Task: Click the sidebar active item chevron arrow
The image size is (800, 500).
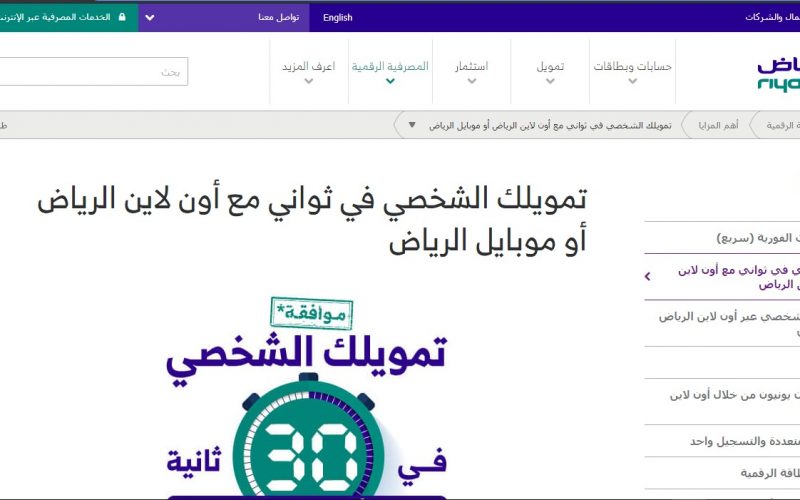Action: (647, 277)
